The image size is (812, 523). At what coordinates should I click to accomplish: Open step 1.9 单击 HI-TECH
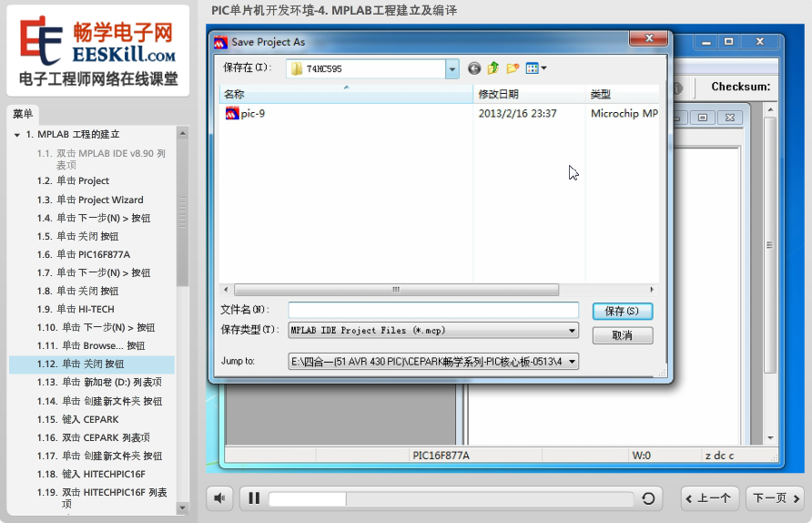click(76, 309)
